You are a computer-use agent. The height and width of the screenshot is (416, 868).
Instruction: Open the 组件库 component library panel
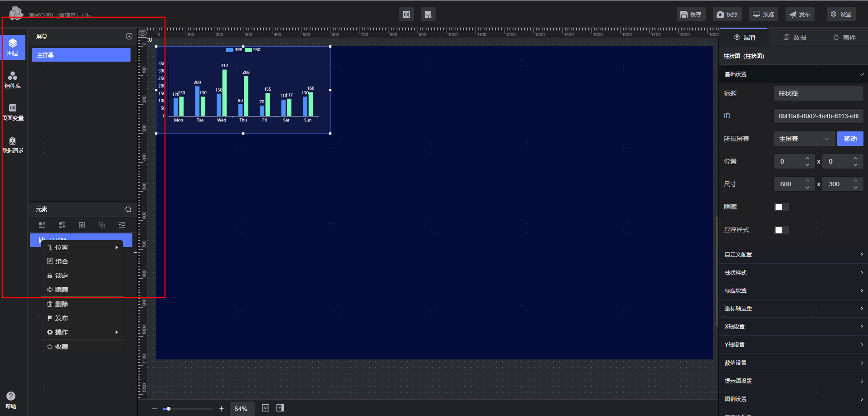coord(13,80)
